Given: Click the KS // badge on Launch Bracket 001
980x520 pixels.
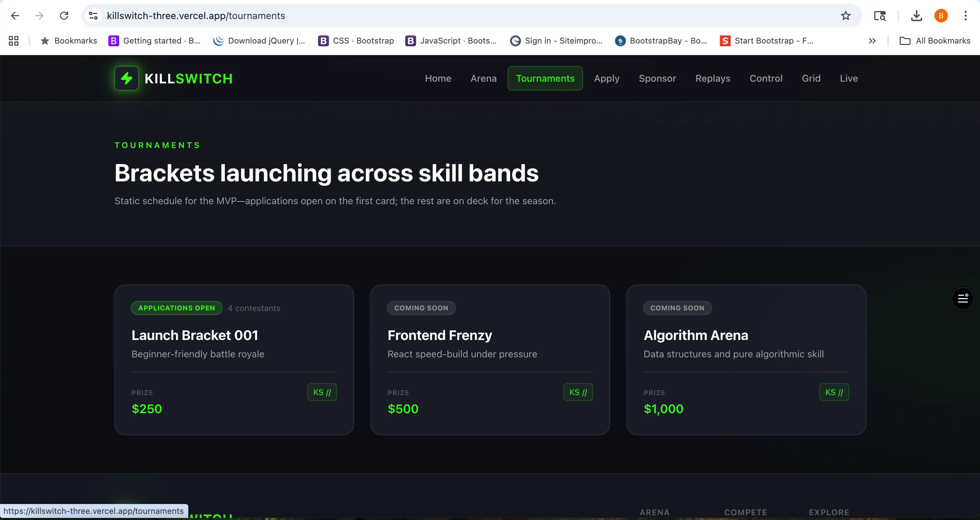Looking at the screenshot, I should (x=322, y=392).
